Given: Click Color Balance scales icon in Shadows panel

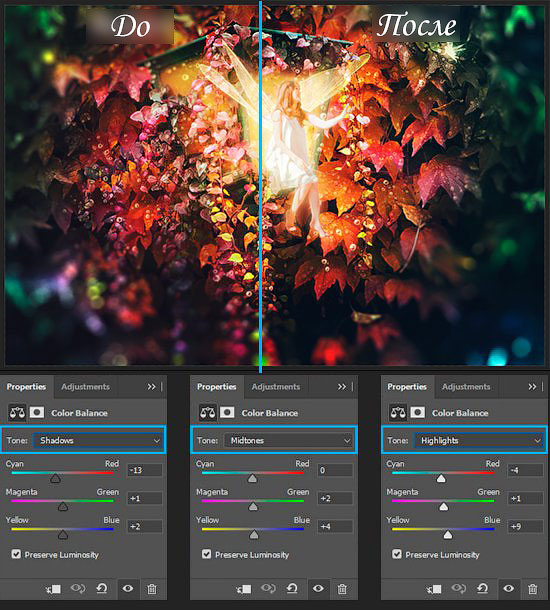Looking at the screenshot, I should [x=17, y=412].
